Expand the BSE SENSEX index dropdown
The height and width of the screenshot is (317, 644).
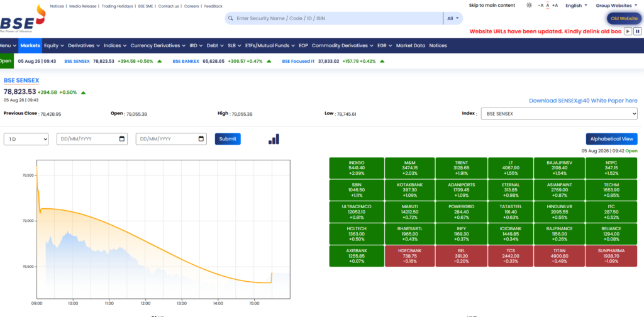tap(559, 114)
